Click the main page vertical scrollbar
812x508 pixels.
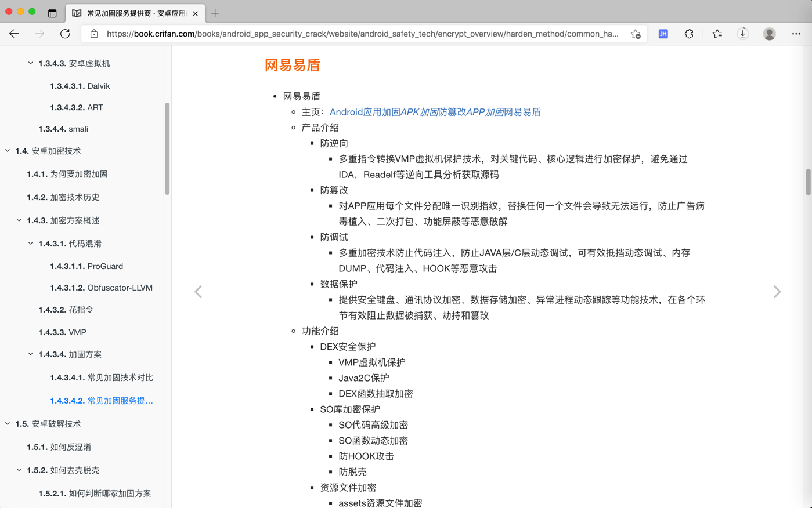pos(808,182)
